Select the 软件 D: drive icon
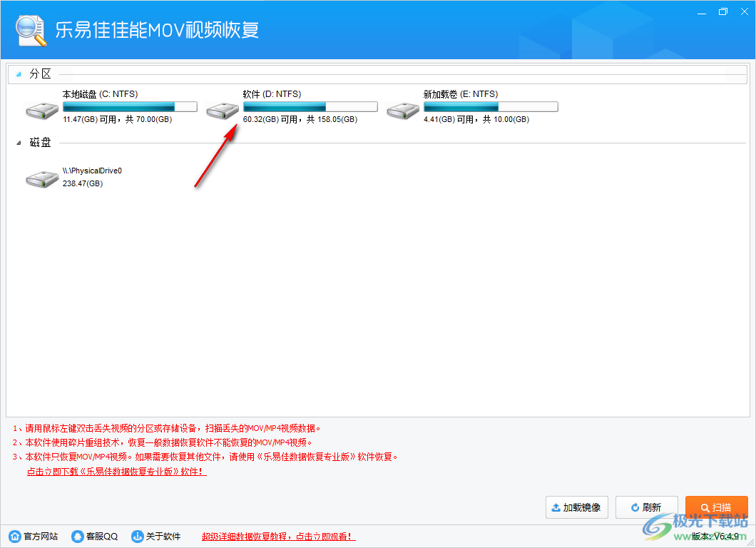 (x=223, y=111)
